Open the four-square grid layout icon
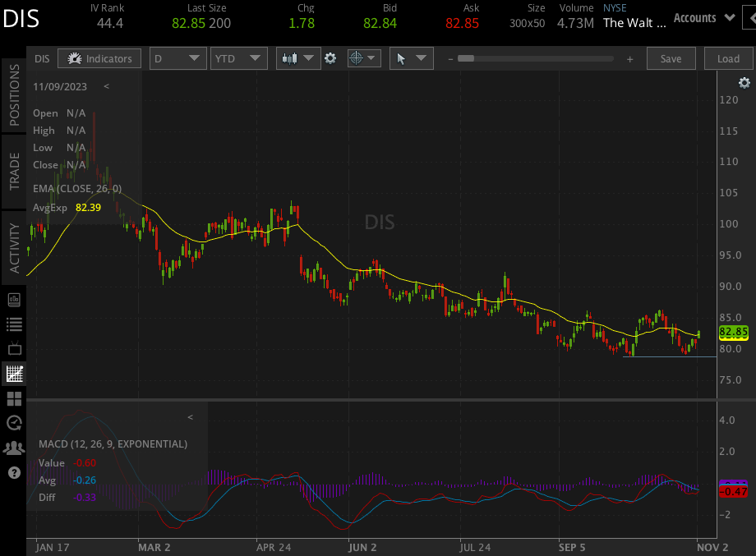This screenshot has width=756, height=556. coord(13,398)
